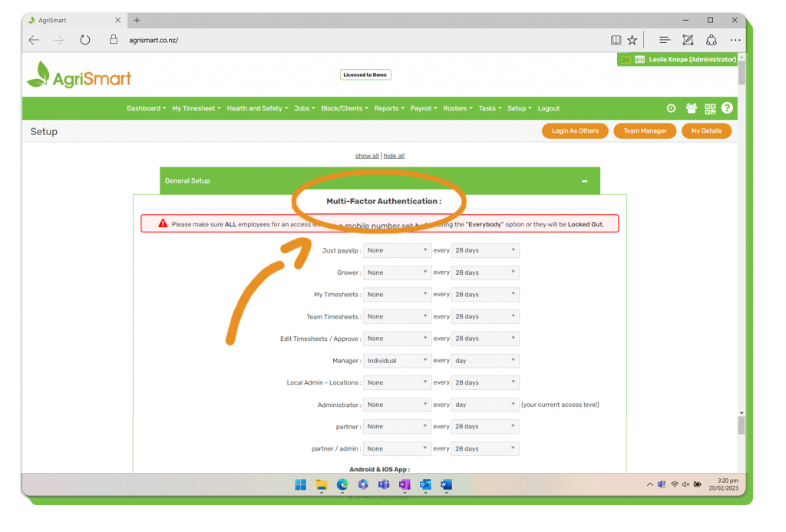Viewport: 786px width, 532px height.
Task: Click the 'show all' link
Action: click(x=366, y=156)
